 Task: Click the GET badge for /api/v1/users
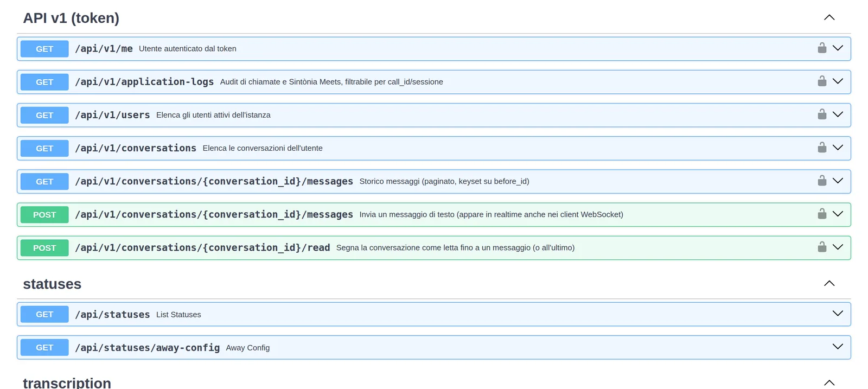coord(44,115)
